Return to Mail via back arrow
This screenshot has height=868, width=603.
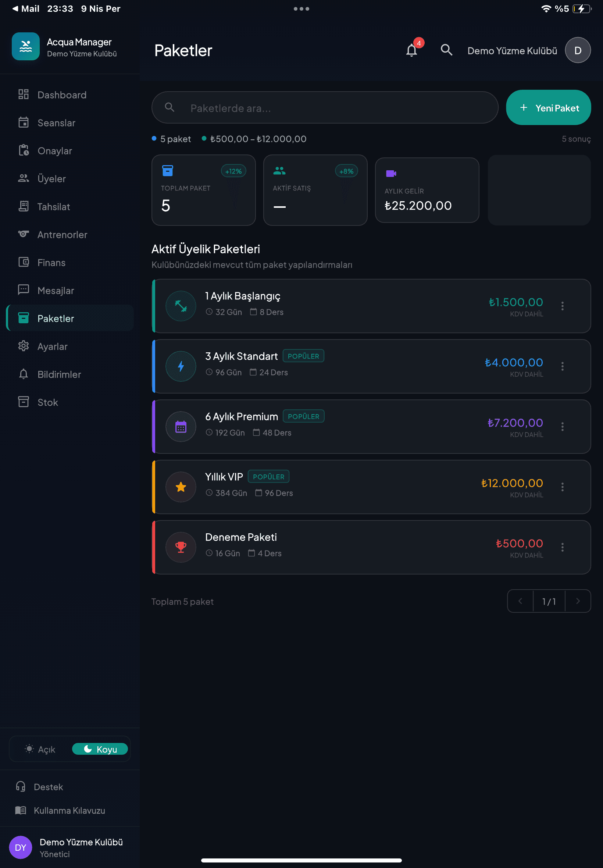[x=26, y=9]
